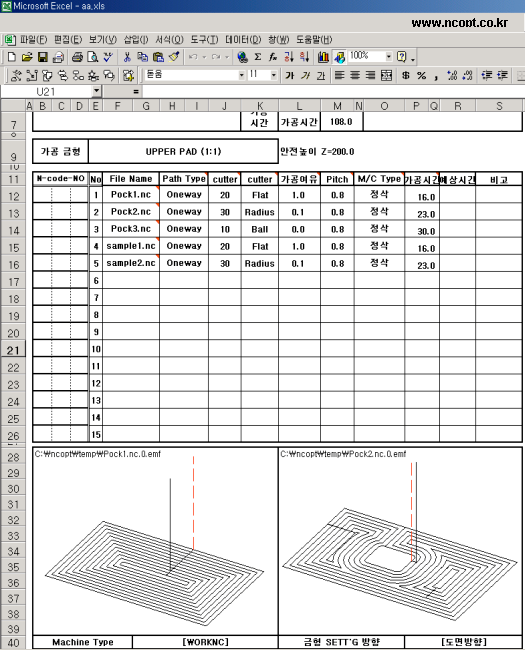Image resolution: width=525 pixels, height=651 pixels.
Task: Click the Name Box showing U21
Action: click(46, 91)
